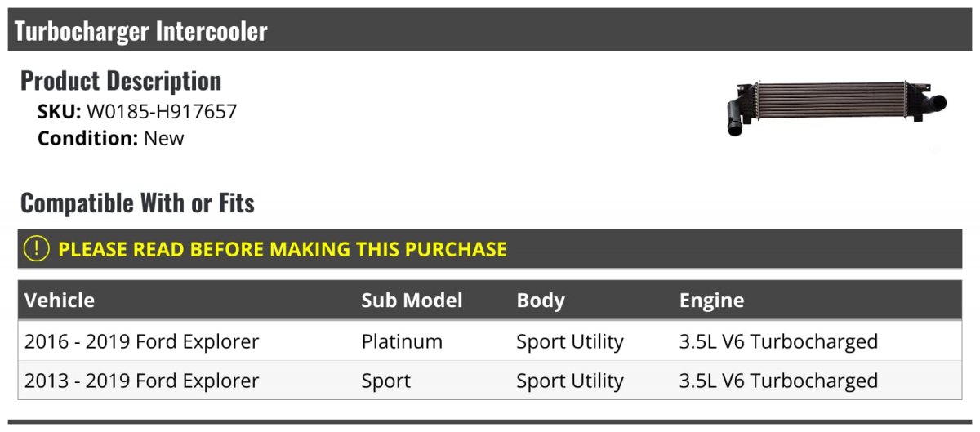Click the Compatible With or Fits heading
Screen dimensions: 980x432
pyautogui.click(x=137, y=203)
